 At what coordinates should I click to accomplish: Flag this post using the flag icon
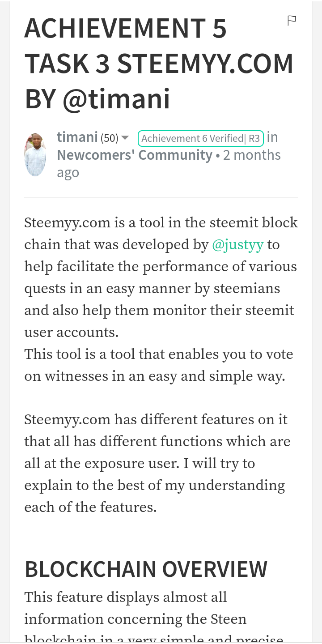pyautogui.click(x=292, y=20)
